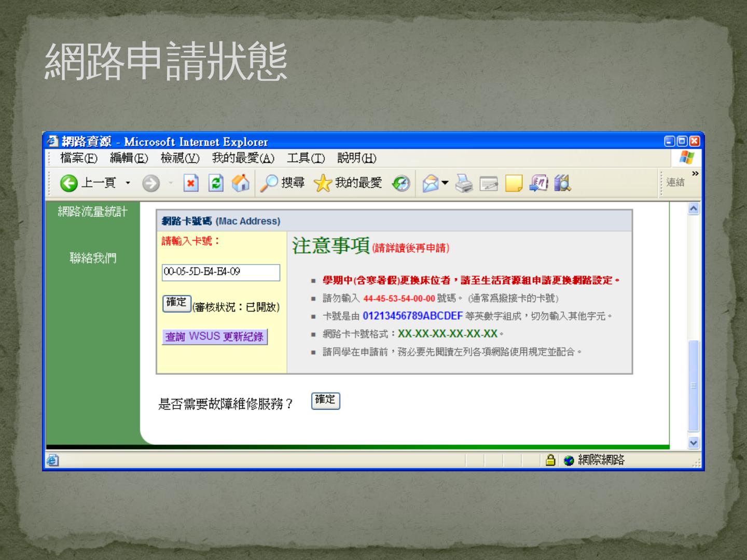Expand the Forward button history dropdown arrow
747x560 pixels.
(170, 183)
